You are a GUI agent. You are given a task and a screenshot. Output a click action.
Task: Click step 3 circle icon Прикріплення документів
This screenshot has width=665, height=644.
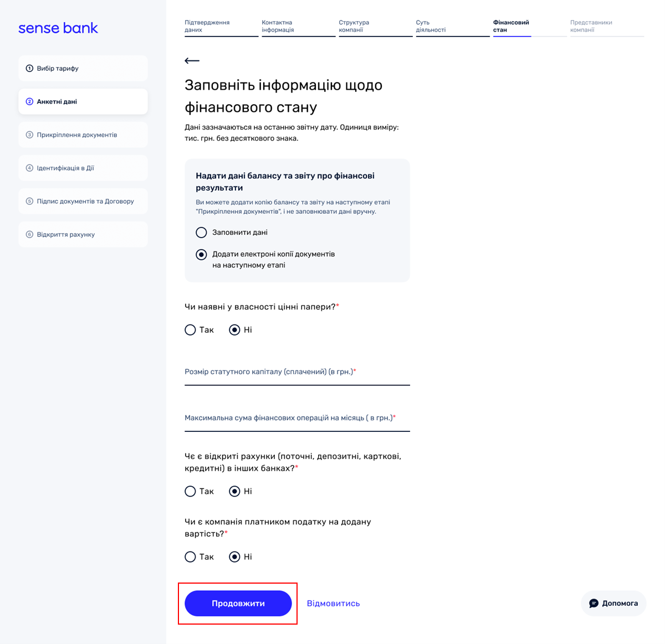point(29,135)
